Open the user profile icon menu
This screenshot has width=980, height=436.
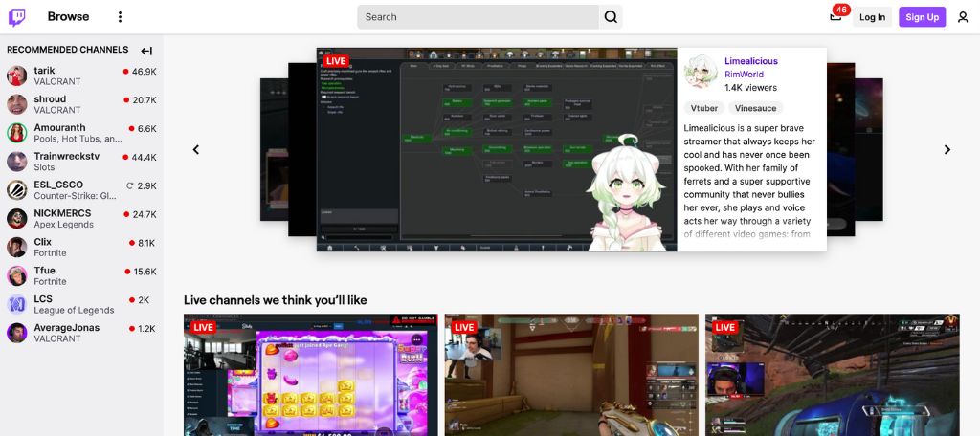963,17
